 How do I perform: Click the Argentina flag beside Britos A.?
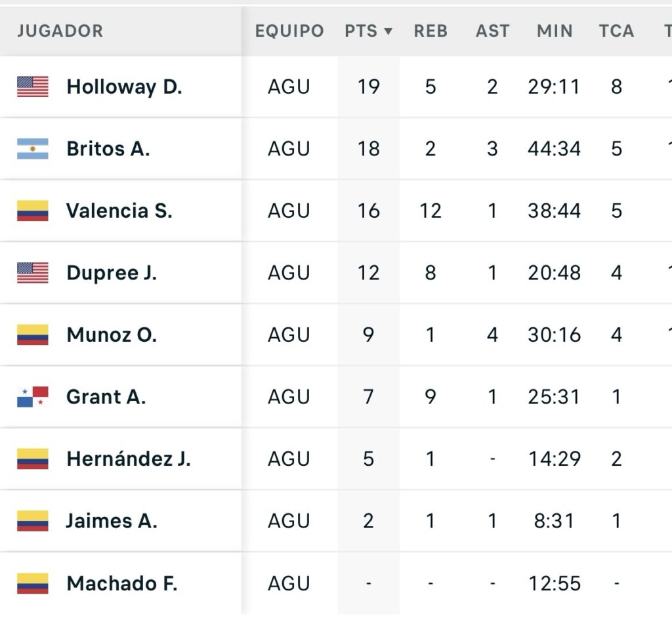pyautogui.click(x=33, y=149)
